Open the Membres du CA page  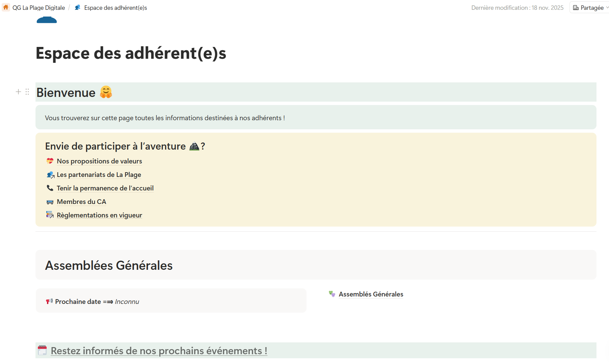coord(81,202)
